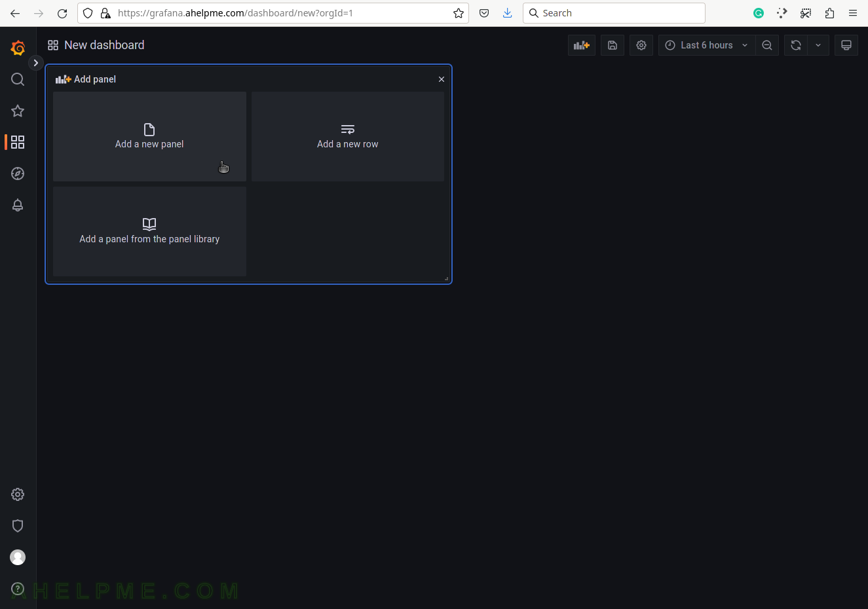
Task: Open dashboard settings gear
Action: click(641, 45)
